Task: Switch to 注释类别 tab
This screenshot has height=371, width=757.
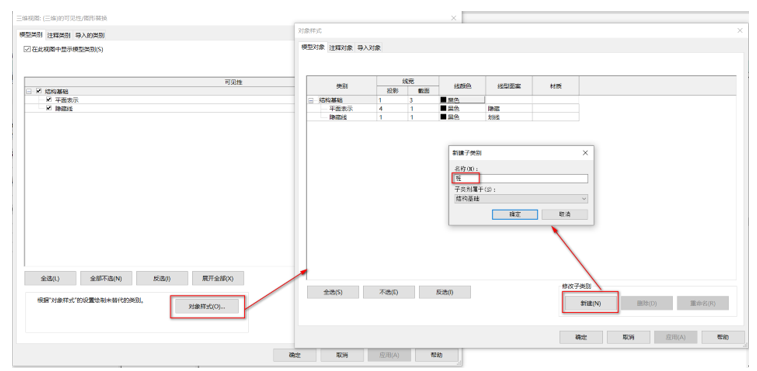Action: [59, 35]
